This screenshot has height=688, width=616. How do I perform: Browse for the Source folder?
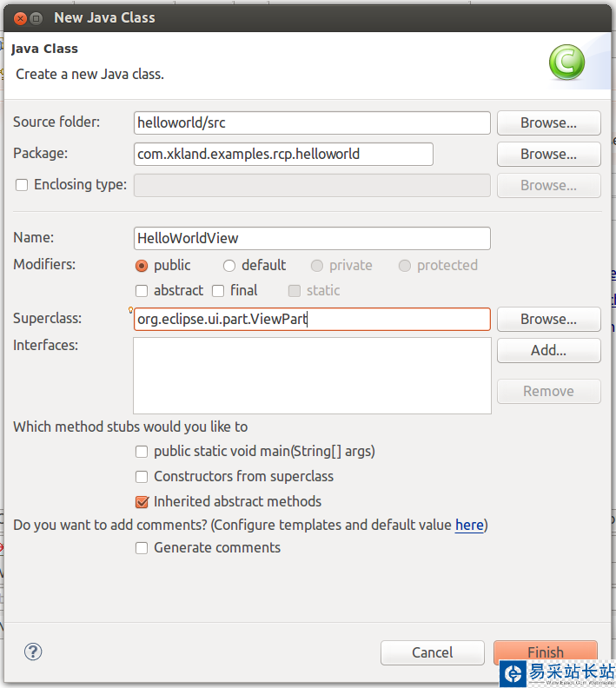tap(548, 122)
